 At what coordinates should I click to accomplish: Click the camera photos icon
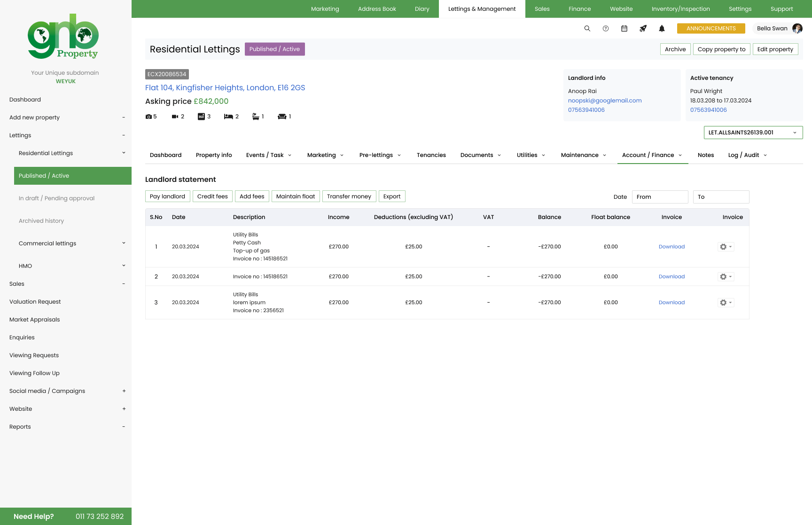coord(148,117)
